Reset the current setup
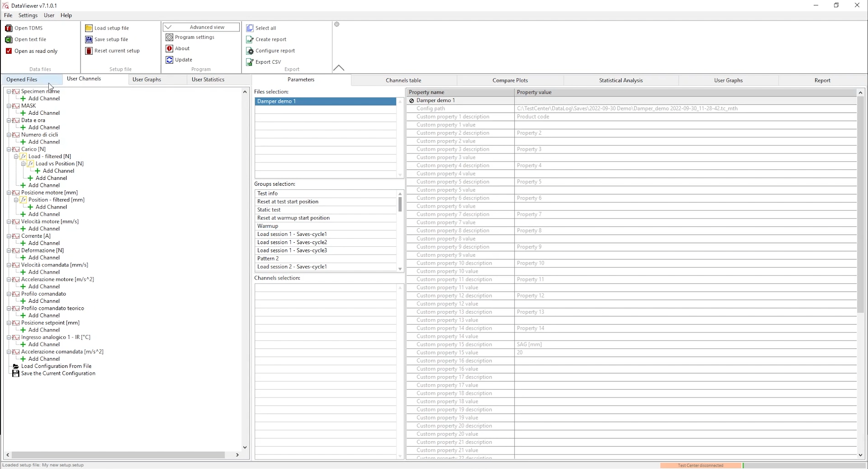The image size is (868, 469). 117,51
